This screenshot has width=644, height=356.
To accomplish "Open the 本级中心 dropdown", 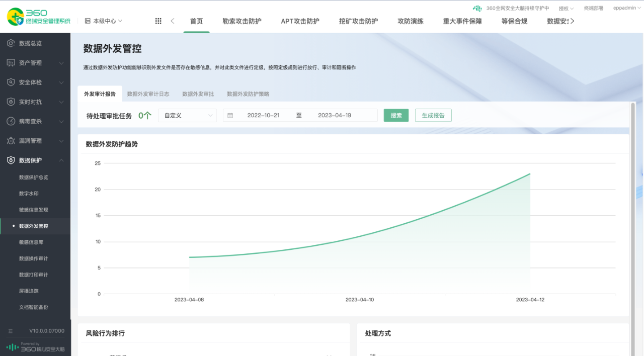I will point(104,21).
